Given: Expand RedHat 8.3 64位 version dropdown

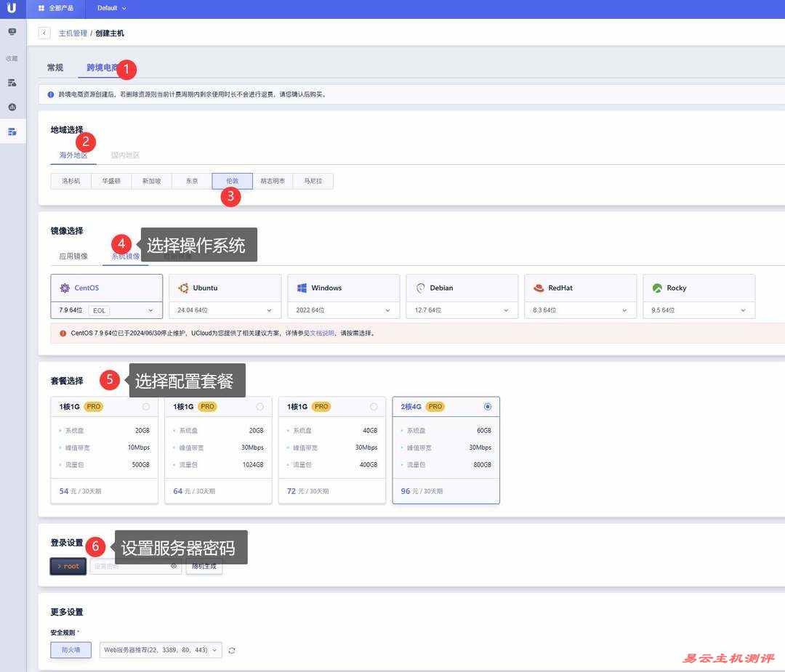Looking at the screenshot, I should (x=581, y=310).
